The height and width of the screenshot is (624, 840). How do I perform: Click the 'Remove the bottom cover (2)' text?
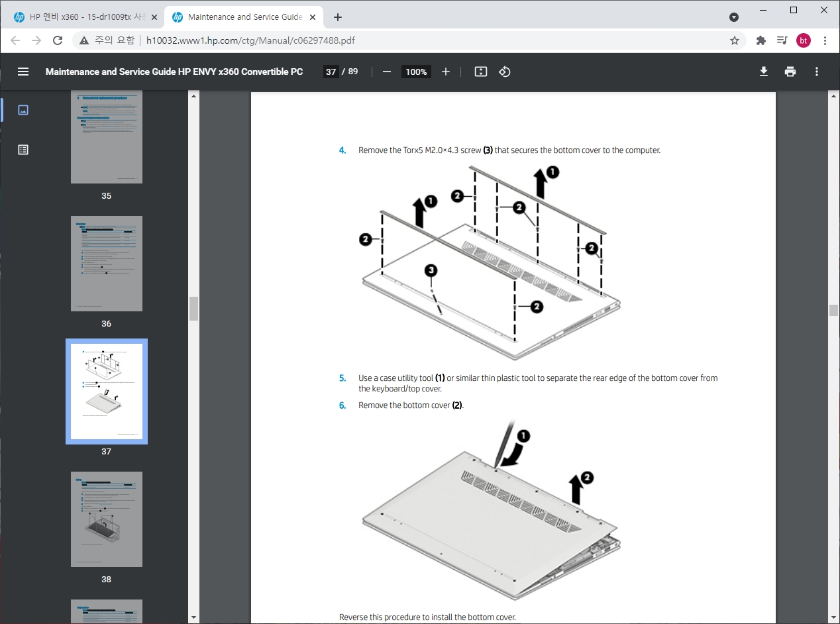point(411,405)
